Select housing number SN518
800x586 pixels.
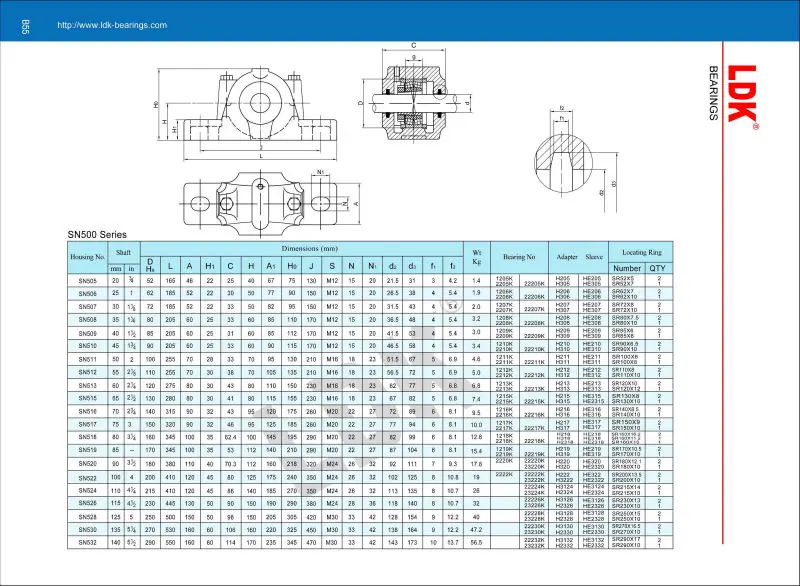pos(87,437)
